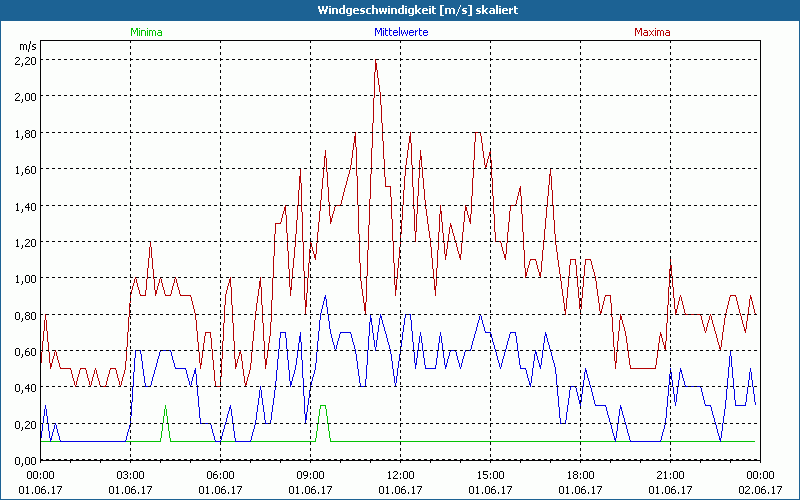The width and height of the screenshot is (800, 500).
Task: Click the 12:00 time axis label
Action: pyautogui.click(x=400, y=475)
